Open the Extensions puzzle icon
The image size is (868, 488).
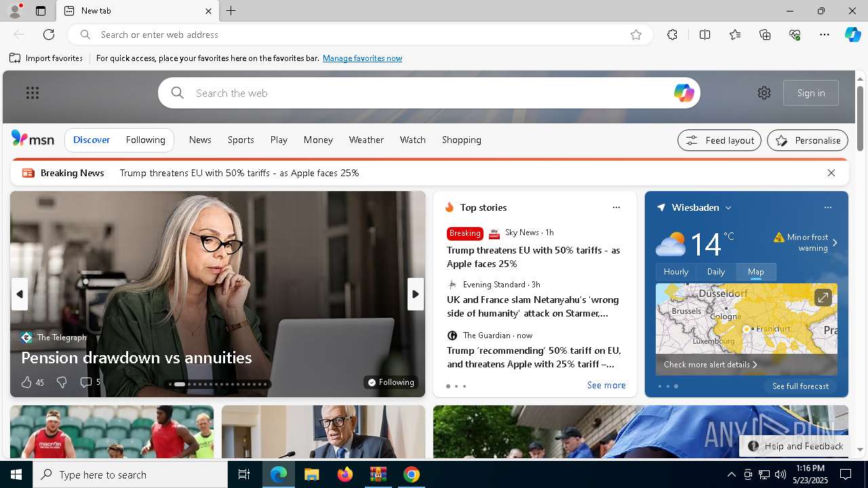672,35
